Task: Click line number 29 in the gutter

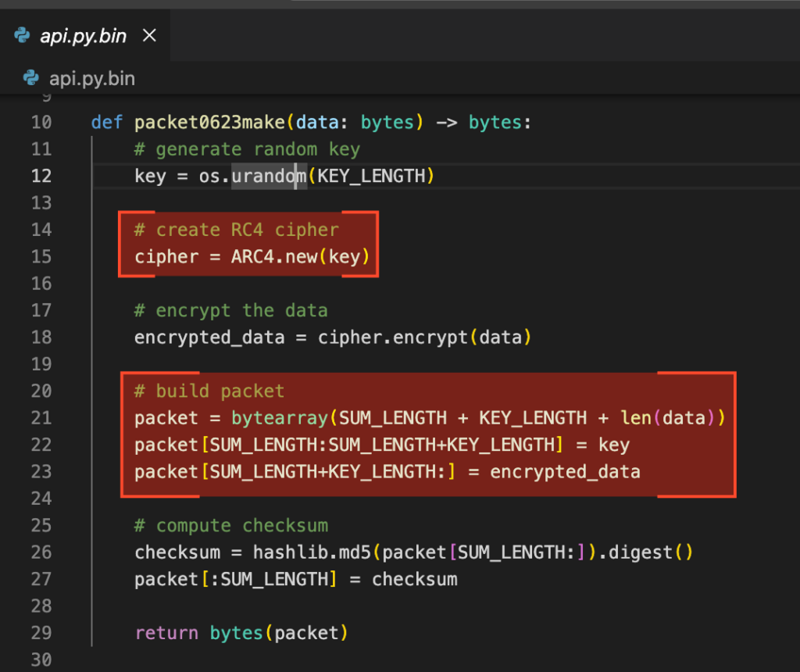Action: 41,632
